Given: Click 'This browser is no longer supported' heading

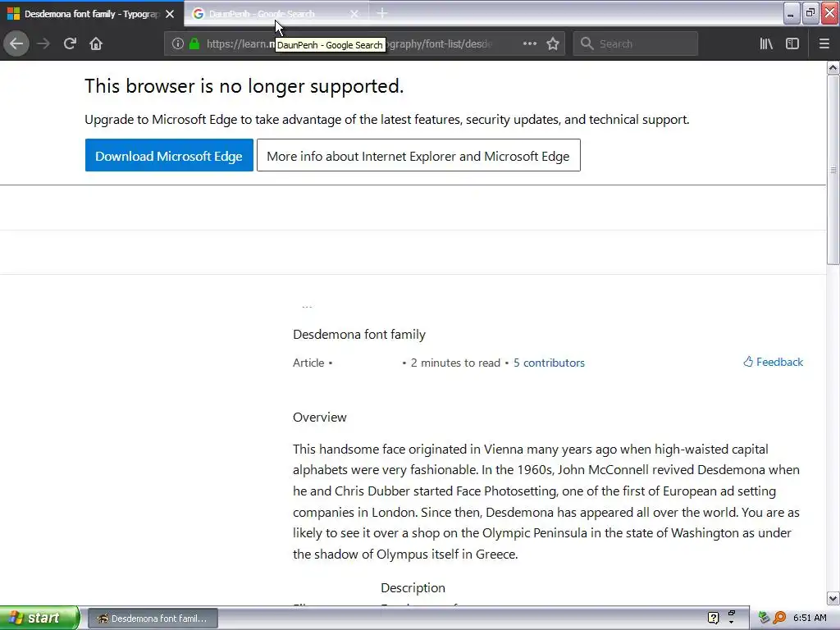Looking at the screenshot, I should (244, 86).
